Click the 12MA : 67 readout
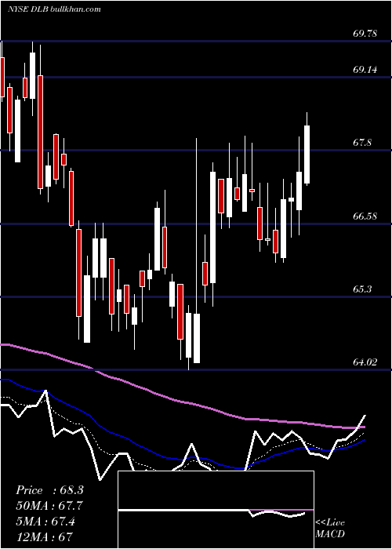This screenshot has width=392, height=549. pos(44,536)
